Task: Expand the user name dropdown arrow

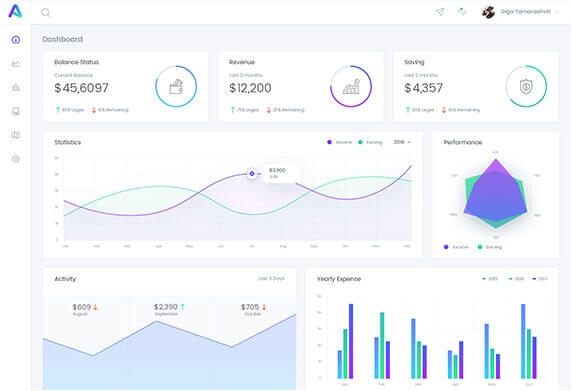Action: tap(557, 12)
